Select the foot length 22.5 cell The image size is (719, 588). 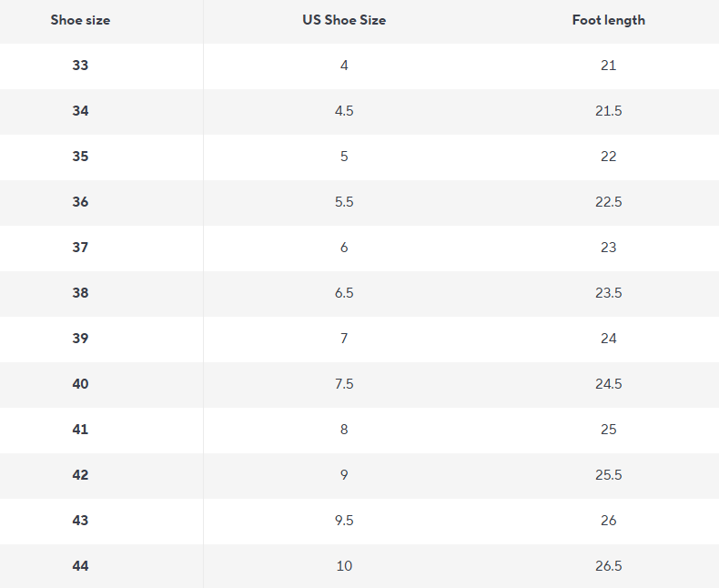coord(608,202)
